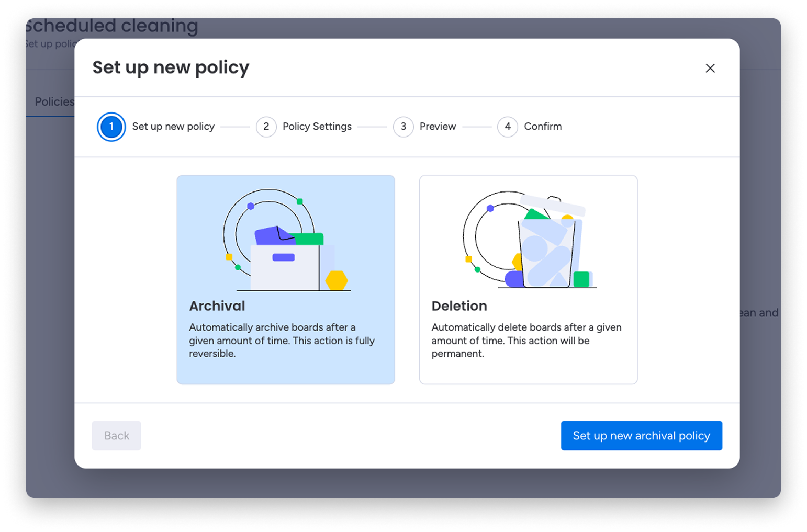
Task: Click the trash bin illustration
Action: (x=529, y=240)
